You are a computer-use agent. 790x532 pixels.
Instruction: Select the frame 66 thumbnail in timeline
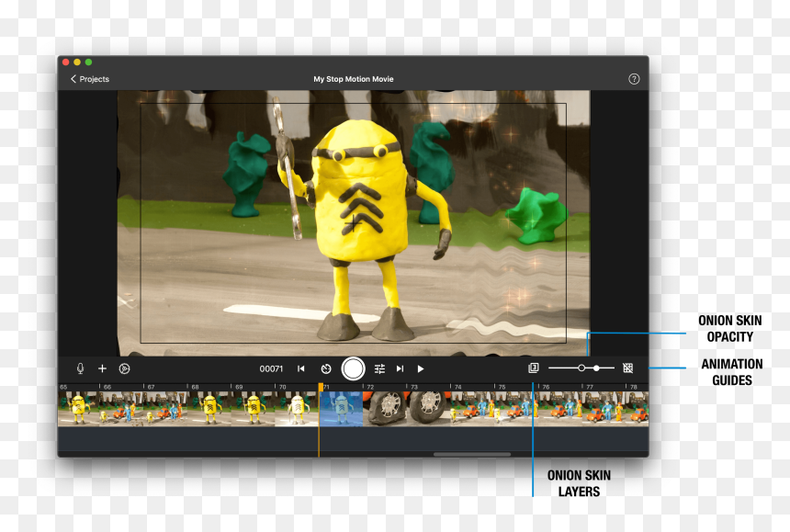[x=121, y=409]
